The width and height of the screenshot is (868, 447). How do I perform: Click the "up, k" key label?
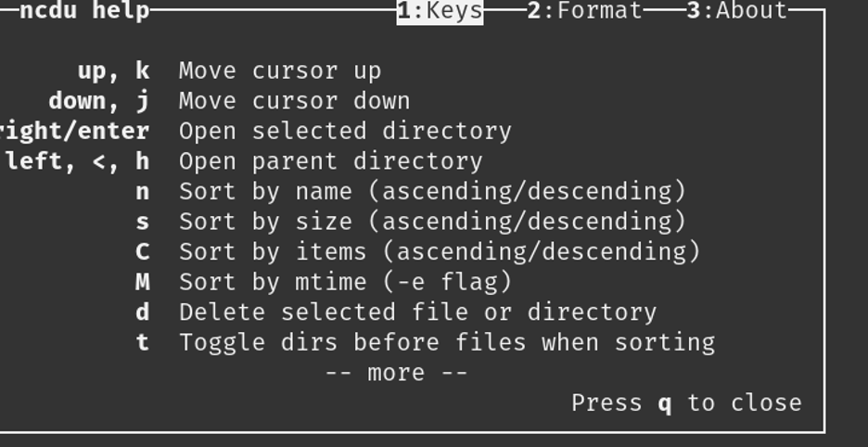click(113, 70)
